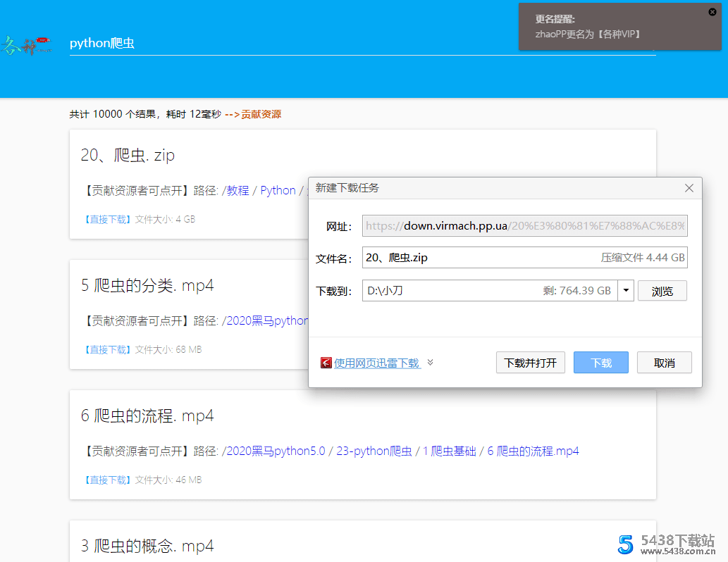Dismiss the rename notification via its X icon
This screenshot has width=728, height=562.
click(712, 12)
